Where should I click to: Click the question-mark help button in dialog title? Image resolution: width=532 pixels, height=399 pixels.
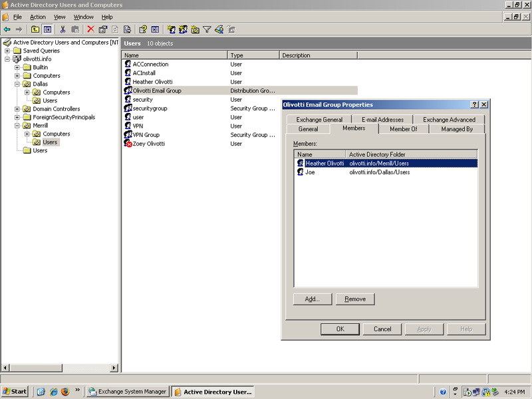[x=475, y=104]
